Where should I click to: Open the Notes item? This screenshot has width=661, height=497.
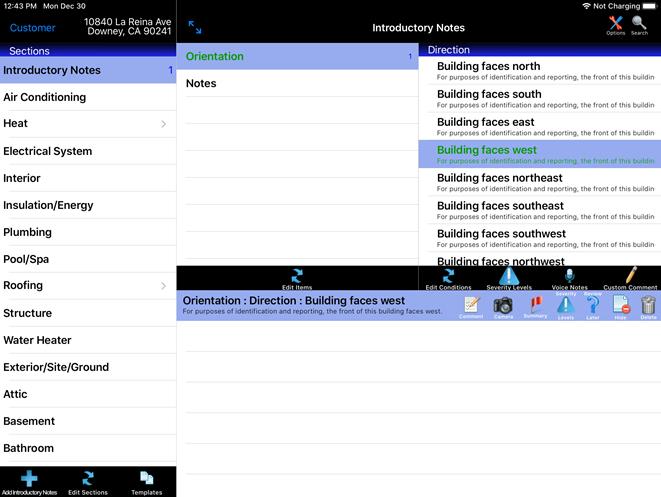coord(297,84)
